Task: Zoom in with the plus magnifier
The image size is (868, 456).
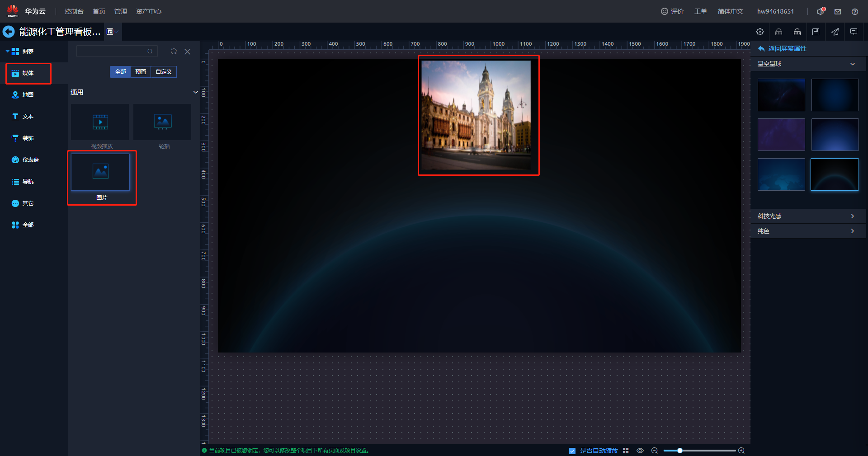Action: (741, 451)
